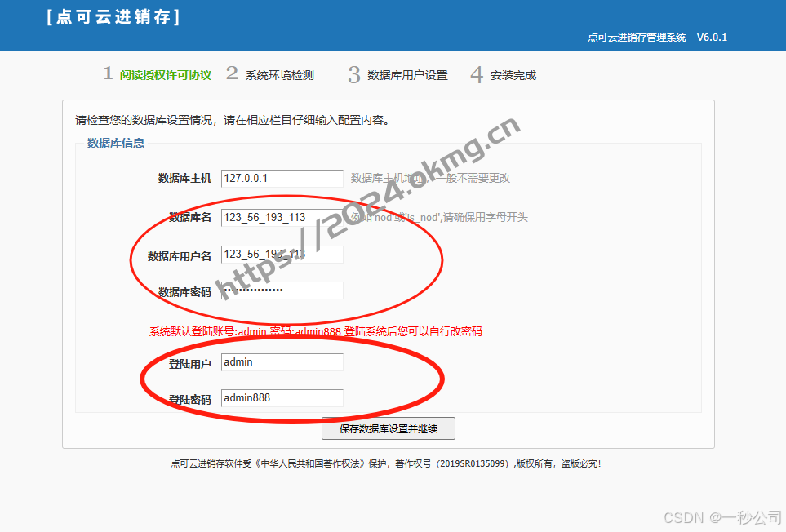Click the 保存数据库设置并继续 button
This screenshot has width=786, height=532.
click(x=389, y=428)
